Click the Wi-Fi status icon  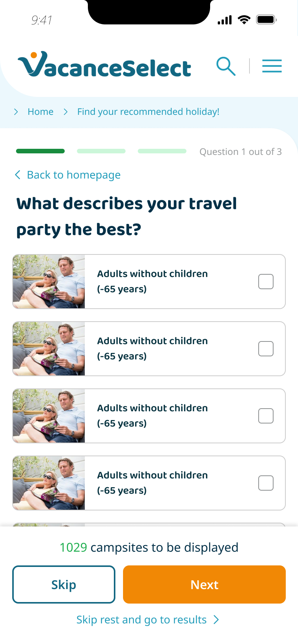coord(244,19)
